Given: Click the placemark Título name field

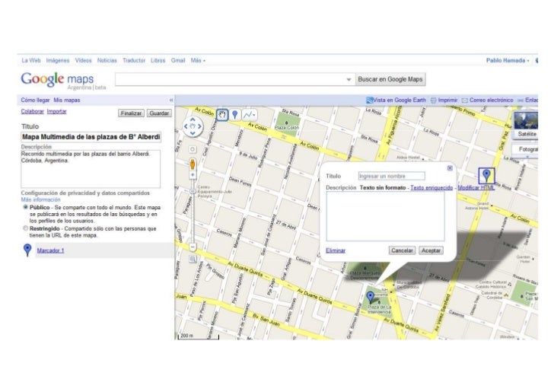Looking at the screenshot, I should coord(391,176).
